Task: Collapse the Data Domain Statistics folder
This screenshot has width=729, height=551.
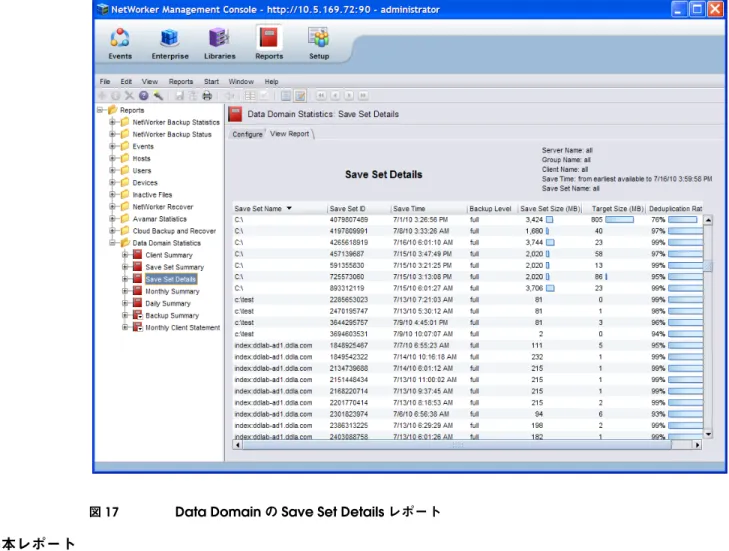Action: click(x=112, y=243)
